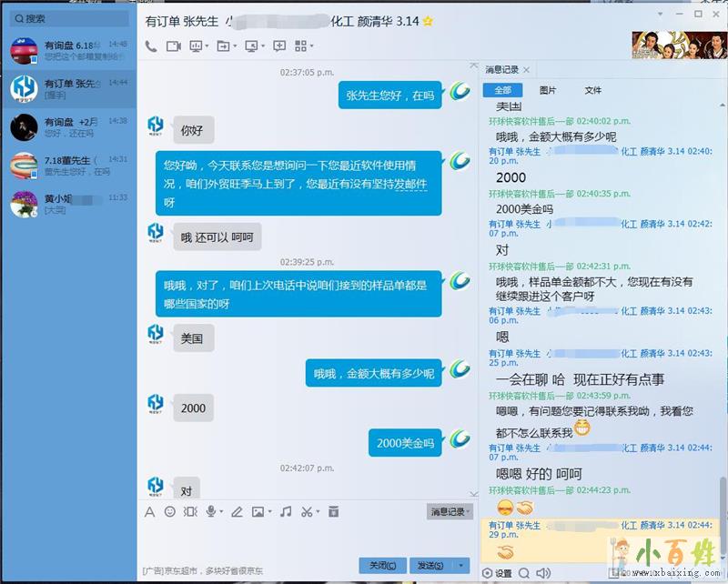Image resolution: width=728 pixels, height=584 pixels.
Task: Toggle the 消息记录 message history button
Action: coord(449,512)
